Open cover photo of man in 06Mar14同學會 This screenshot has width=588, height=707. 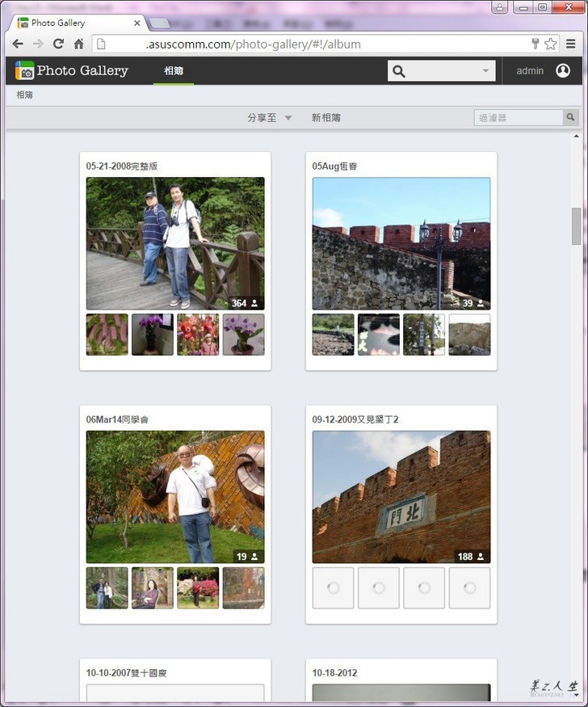[175, 497]
